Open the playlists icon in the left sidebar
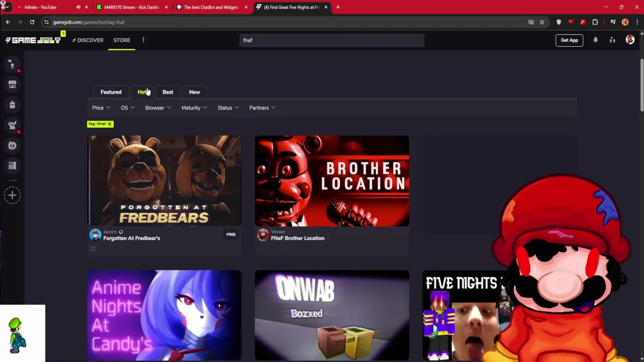 pyautogui.click(x=12, y=165)
